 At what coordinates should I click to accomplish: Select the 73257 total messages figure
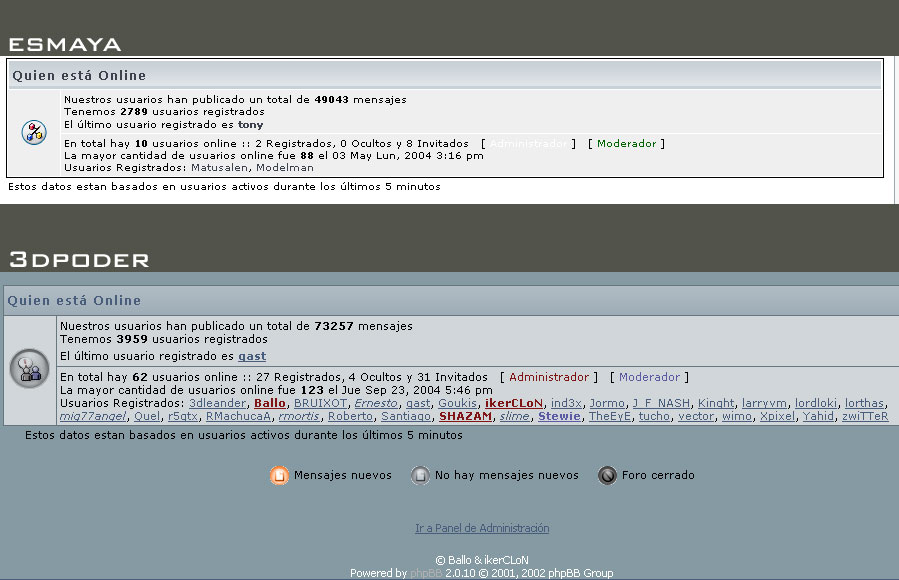pos(334,326)
